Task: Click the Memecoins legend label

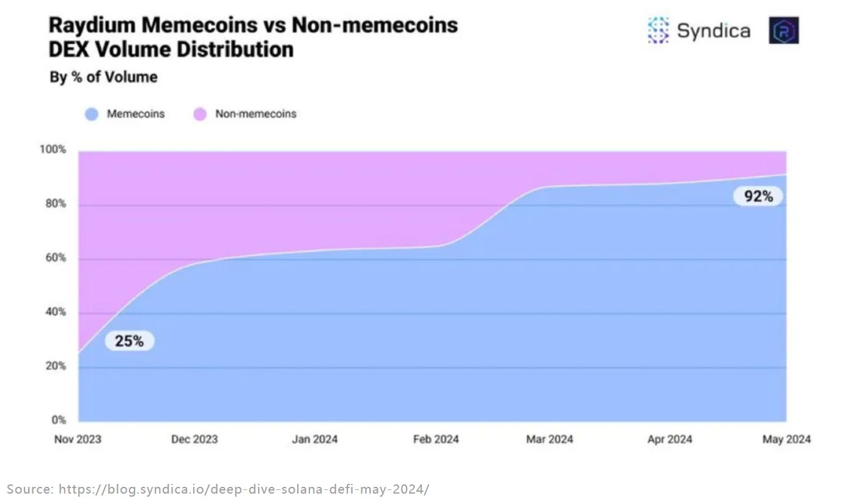Action: tap(136, 114)
